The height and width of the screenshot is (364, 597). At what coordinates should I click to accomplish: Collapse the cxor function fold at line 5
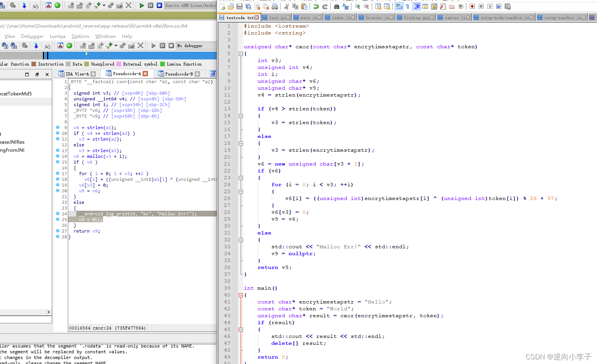click(x=241, y=54)
